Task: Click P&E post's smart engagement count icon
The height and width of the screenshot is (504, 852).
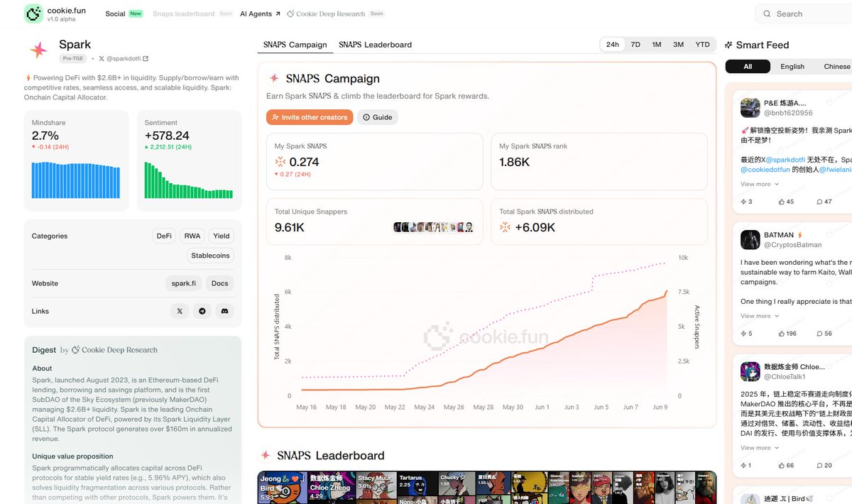Action: tap(744, 202)
